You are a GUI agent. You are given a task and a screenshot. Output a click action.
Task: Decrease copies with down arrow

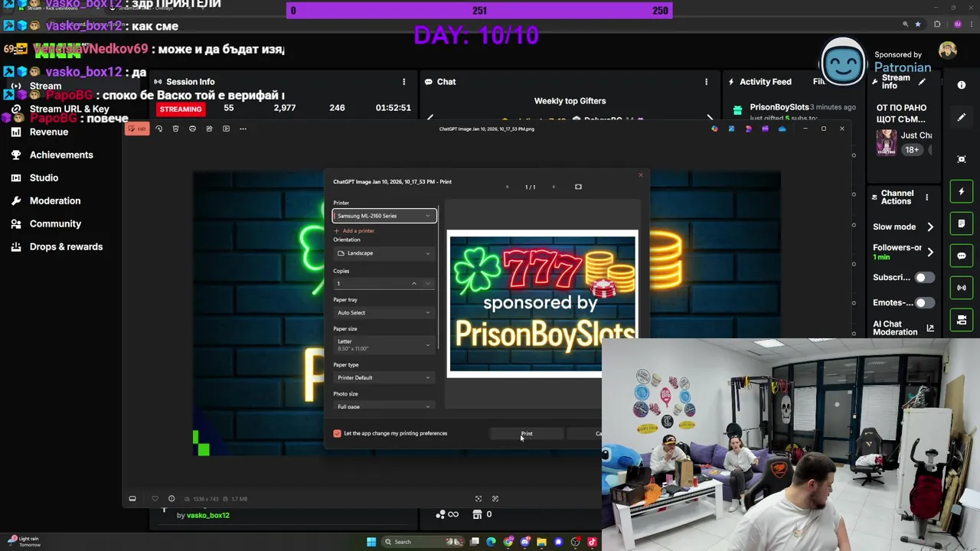pos(428,284)
